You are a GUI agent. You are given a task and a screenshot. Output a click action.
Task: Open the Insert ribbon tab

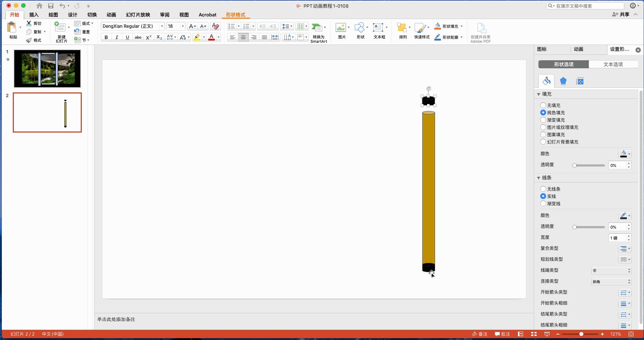[34, 15]
